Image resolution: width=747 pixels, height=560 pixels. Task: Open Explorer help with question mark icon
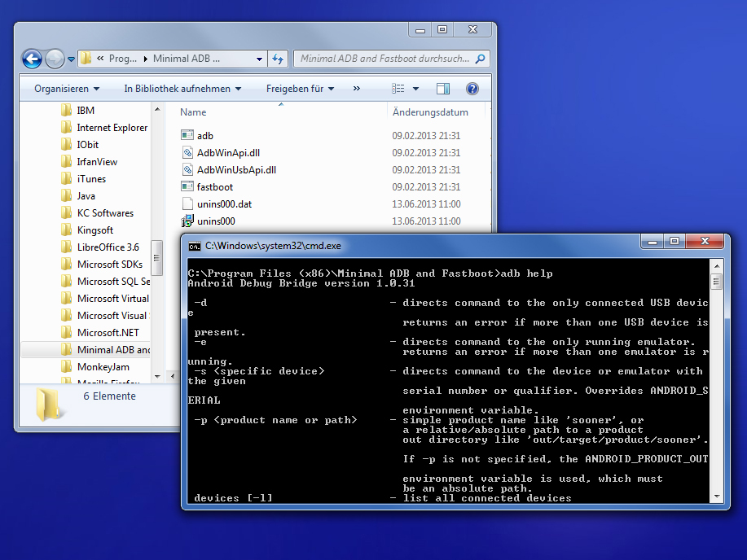(472, 89)
